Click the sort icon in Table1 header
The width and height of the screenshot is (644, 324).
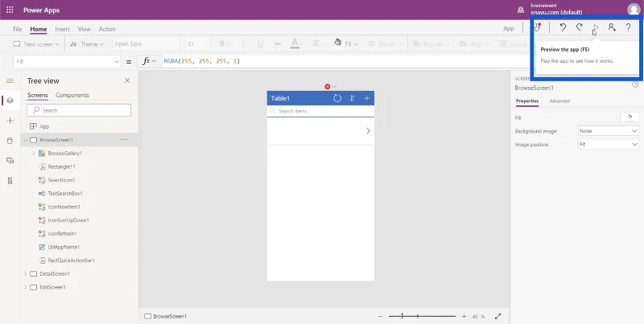352,98
